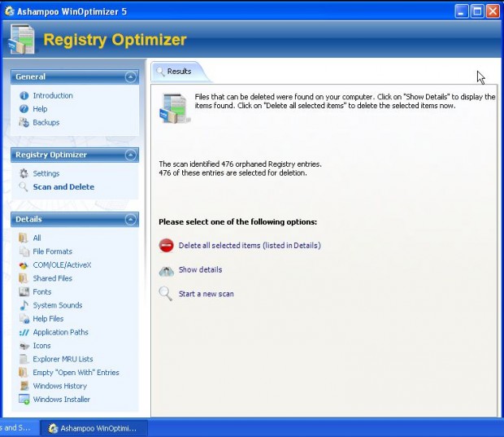Show COM/OLE/ActiveX entries
Screen dimensions: 504x437
(x=62, y=265)
